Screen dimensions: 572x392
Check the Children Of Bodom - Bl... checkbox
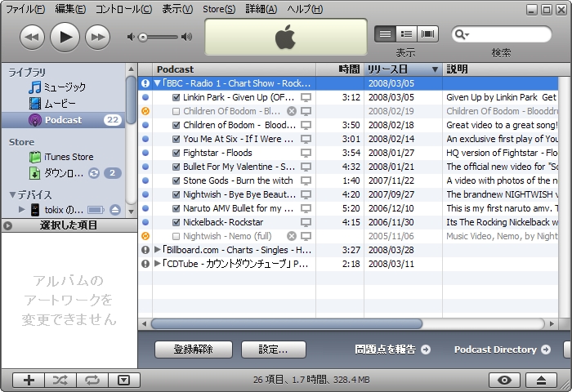pyautogui.click(x=177, y=111)
